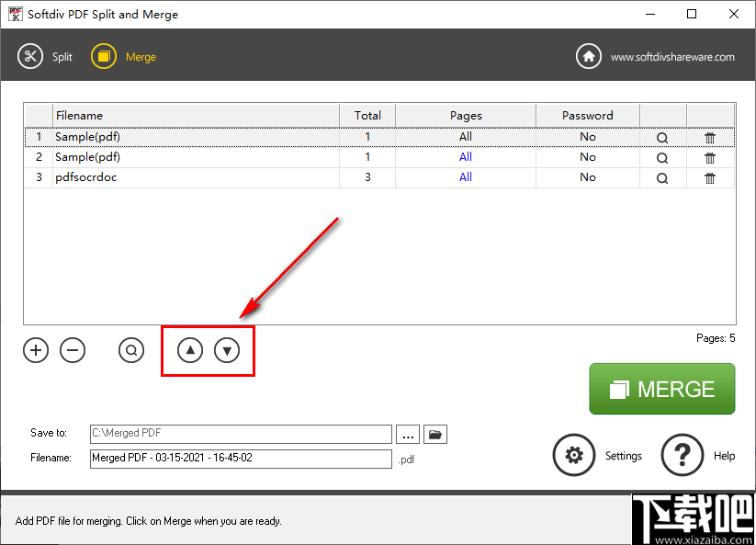Preview pdfsocrdoc with its magnifier icon

click(x=662, y=178)
